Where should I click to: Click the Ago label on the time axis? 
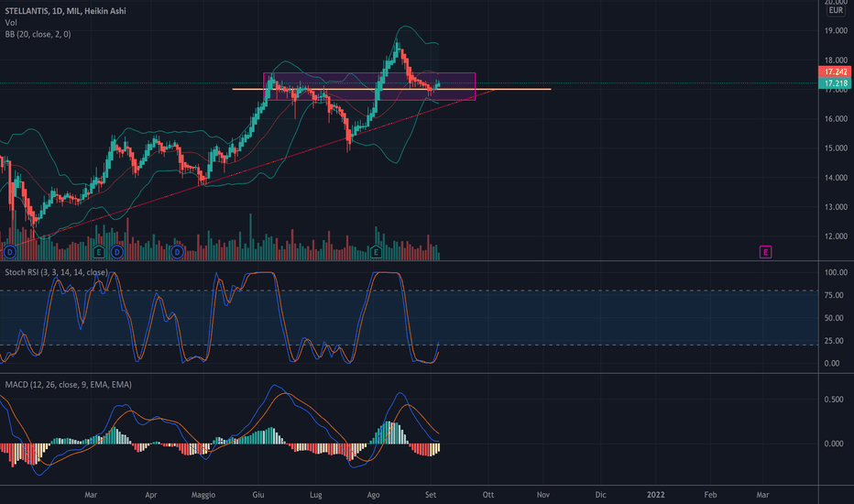373,495
